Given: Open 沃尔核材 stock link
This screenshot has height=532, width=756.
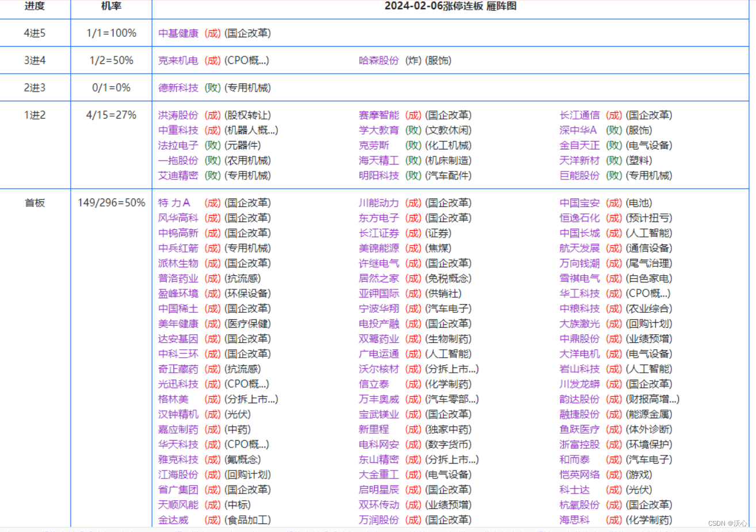Looking at the screenshot, I should click(379, 369).
